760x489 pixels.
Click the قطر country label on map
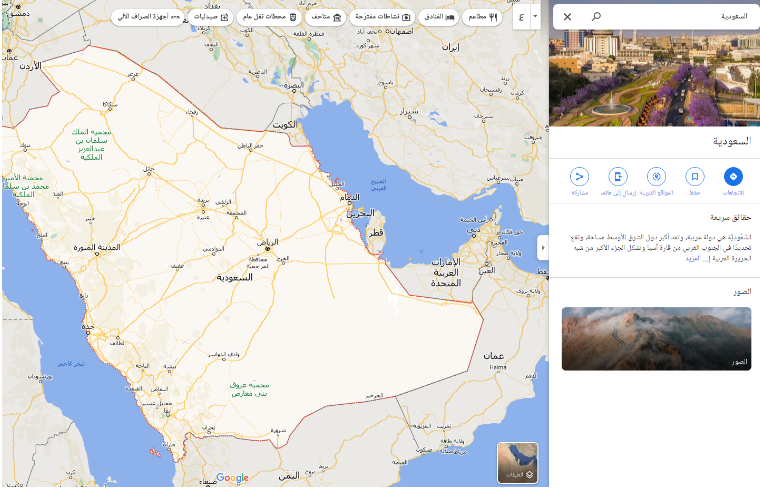[x=376, y=233]
